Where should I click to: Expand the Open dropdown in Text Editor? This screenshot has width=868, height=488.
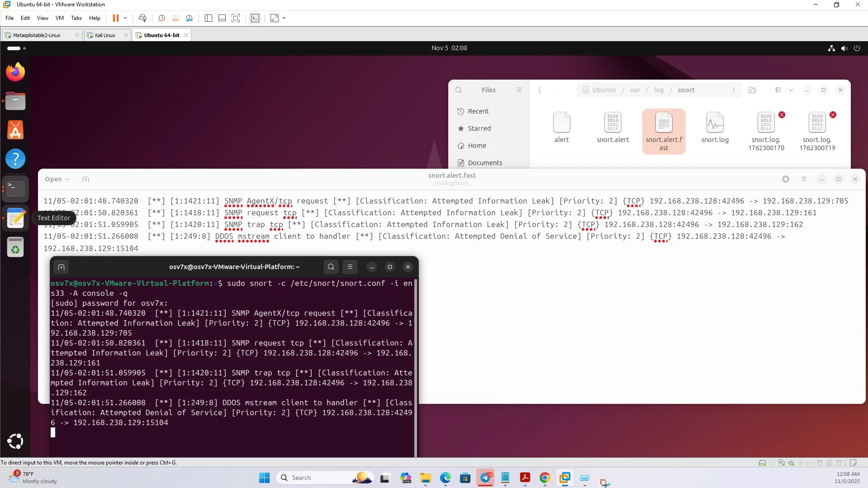(x=57, y=179)
